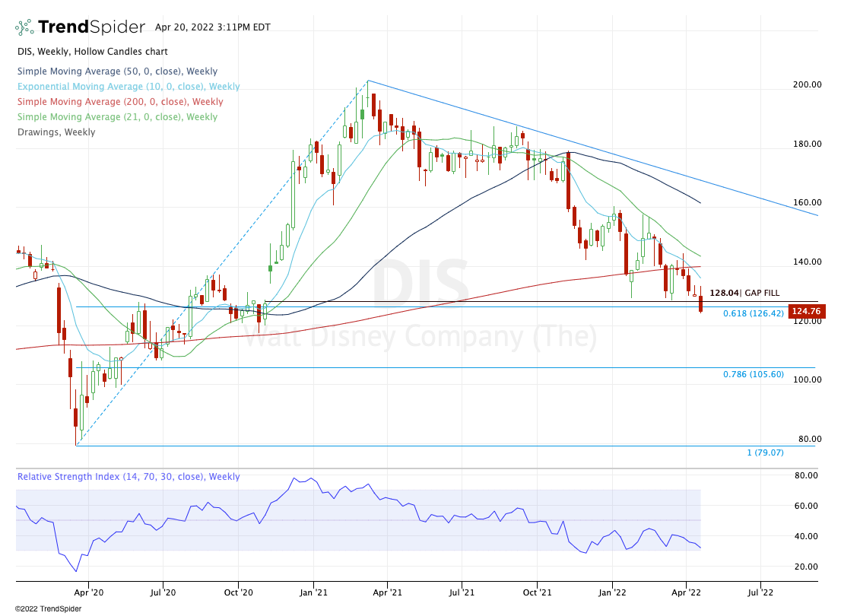Screen dimensions: 841x616
Task: Click the Jul '22 date axis label
Action: tap(760, 592)
